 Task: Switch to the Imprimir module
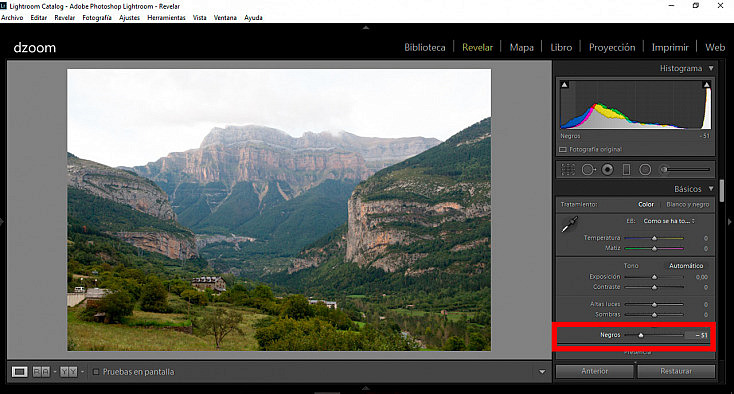(670, 47)
